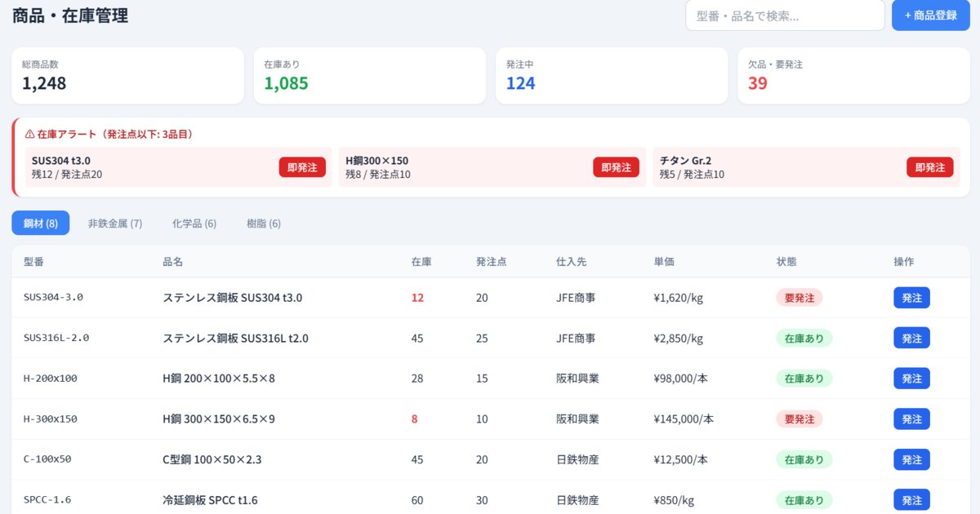
Task: Click 即発注 for チタン Gr.2 alert
Action: 929,167
